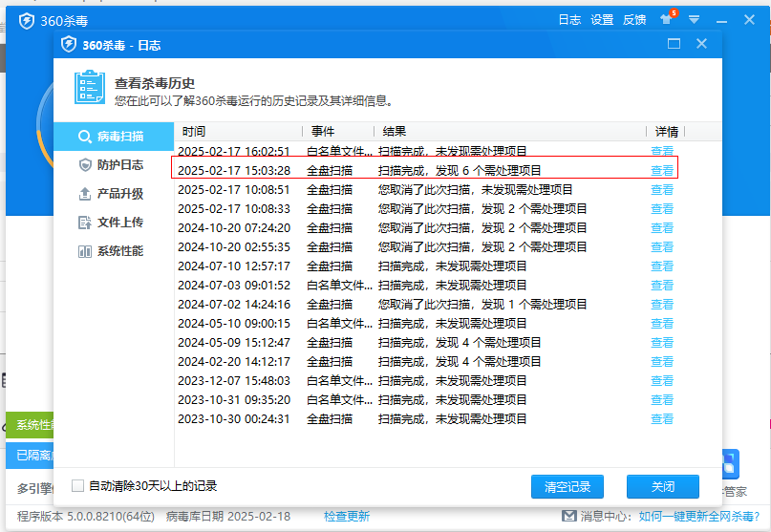Click the 产品升级 upload arrow icon

tap(86, 194)
